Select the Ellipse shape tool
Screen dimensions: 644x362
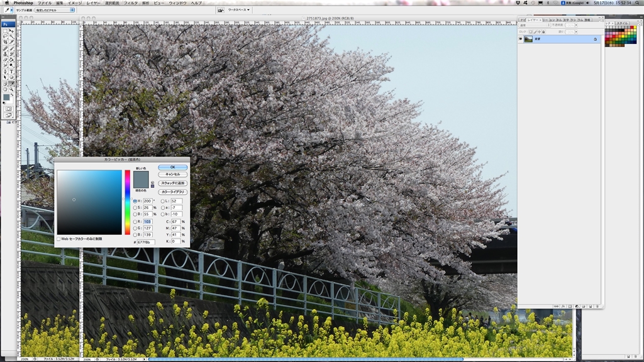pyautogui.click(x=11, y=77)
